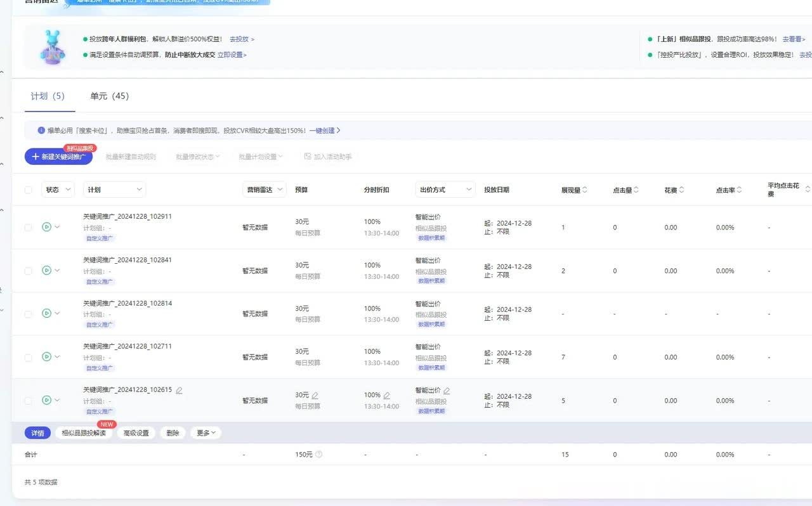Click the mascot illustration in banner

(53, 47)
